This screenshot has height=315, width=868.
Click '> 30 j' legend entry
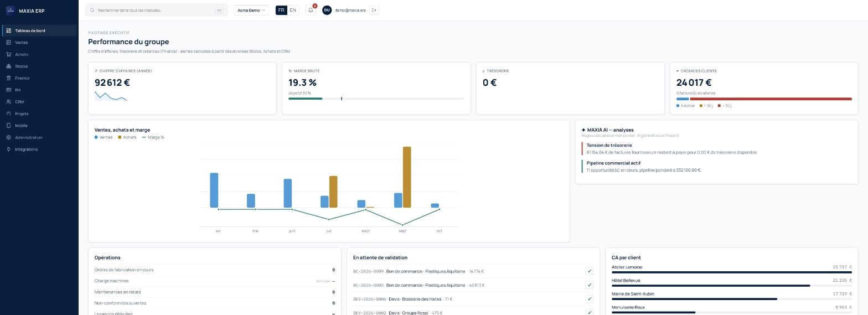[725, 106]
